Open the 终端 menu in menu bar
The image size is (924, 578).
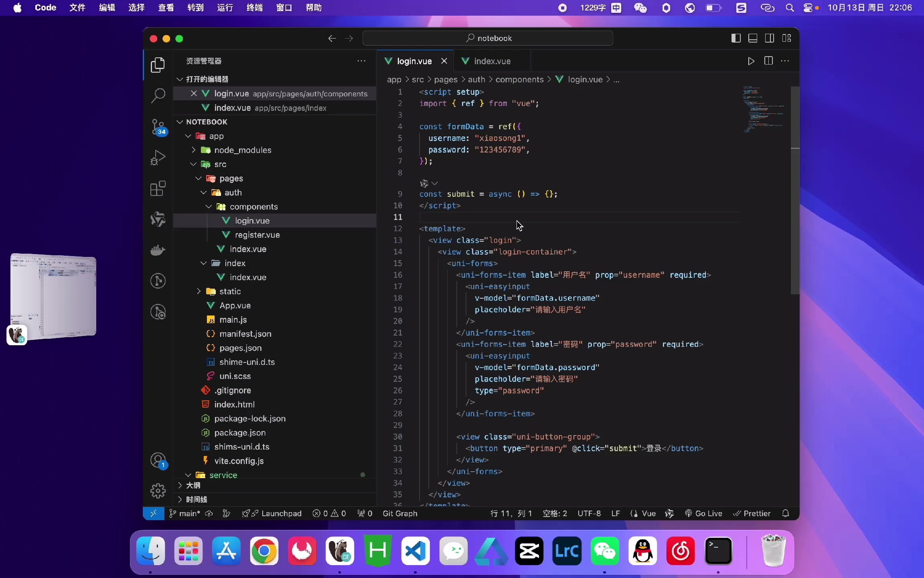(x=254, y=8)
